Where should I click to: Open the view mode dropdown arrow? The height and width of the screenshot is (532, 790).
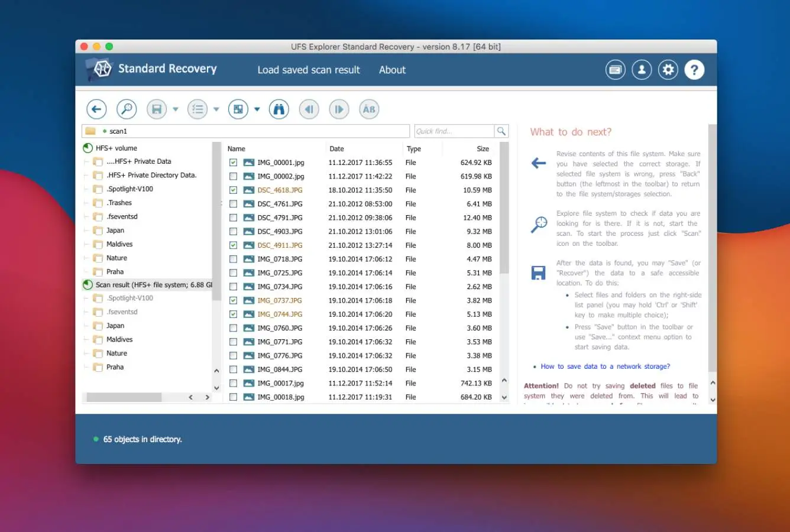[x=257, y=109]
